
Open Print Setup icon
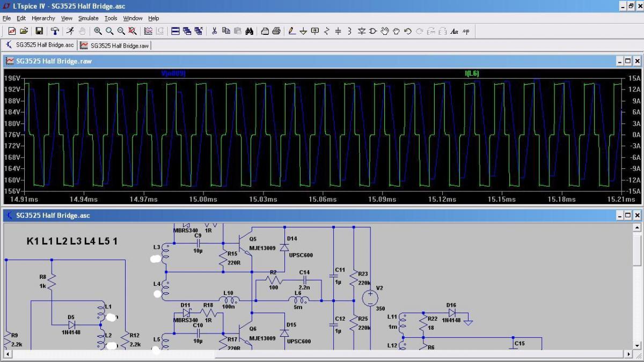tap(265, 31)
